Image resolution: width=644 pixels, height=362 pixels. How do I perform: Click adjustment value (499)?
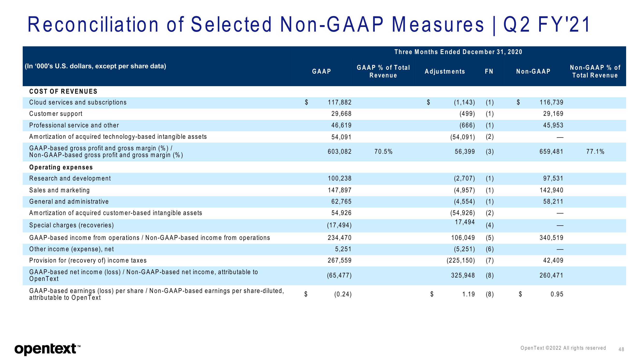[467, 114]
